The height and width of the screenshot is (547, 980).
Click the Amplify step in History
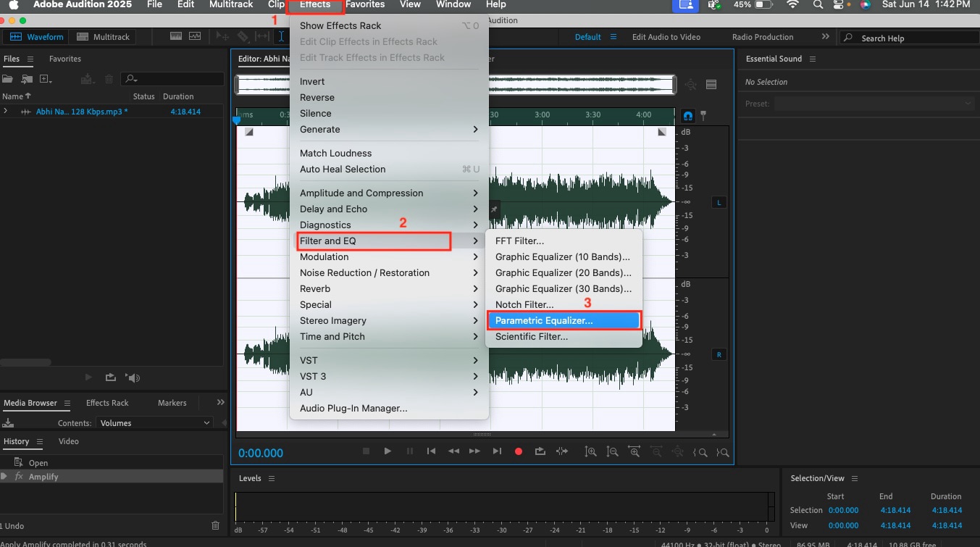112,477
